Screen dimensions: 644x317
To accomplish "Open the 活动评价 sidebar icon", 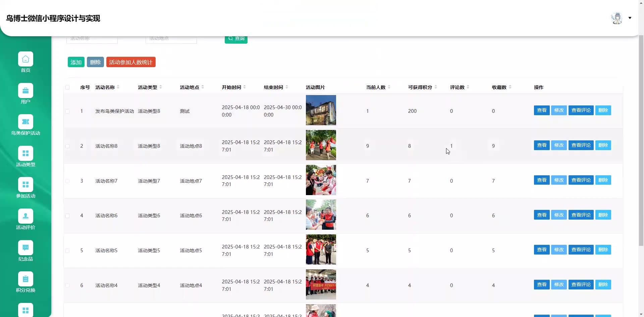I will [25, 216].
